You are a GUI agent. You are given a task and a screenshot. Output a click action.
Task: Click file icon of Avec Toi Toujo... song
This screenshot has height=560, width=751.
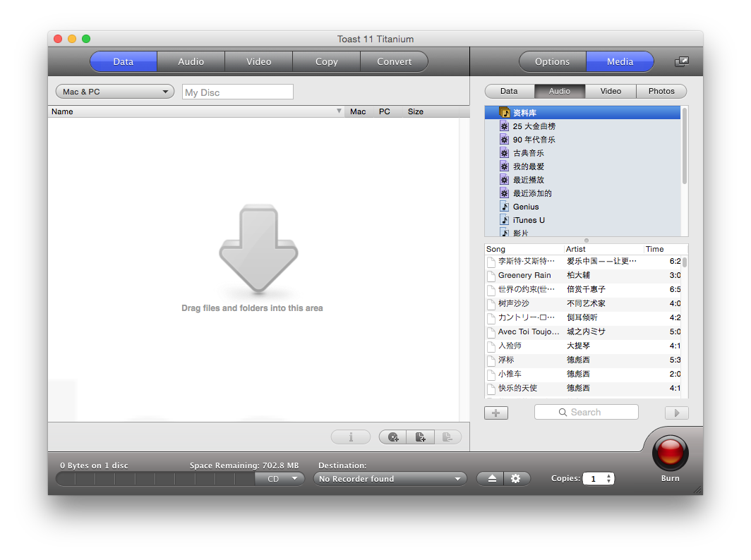(x=491, y=333)
